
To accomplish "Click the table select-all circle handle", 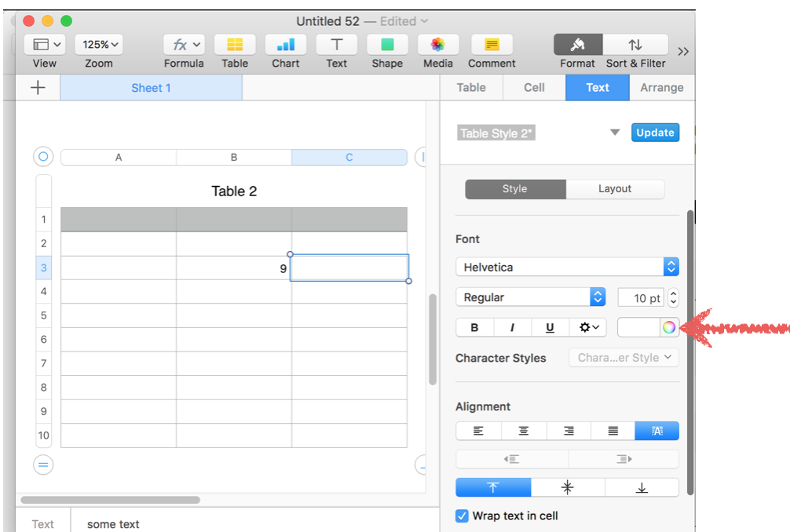I will [x=43, y=156].
